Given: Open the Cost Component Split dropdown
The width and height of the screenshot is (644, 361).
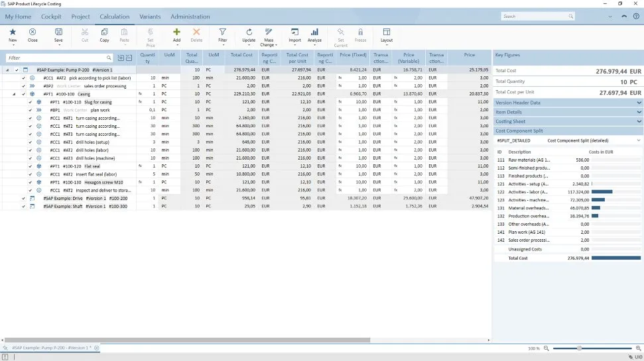Looking at the screenshot, I should pos(638,140).
